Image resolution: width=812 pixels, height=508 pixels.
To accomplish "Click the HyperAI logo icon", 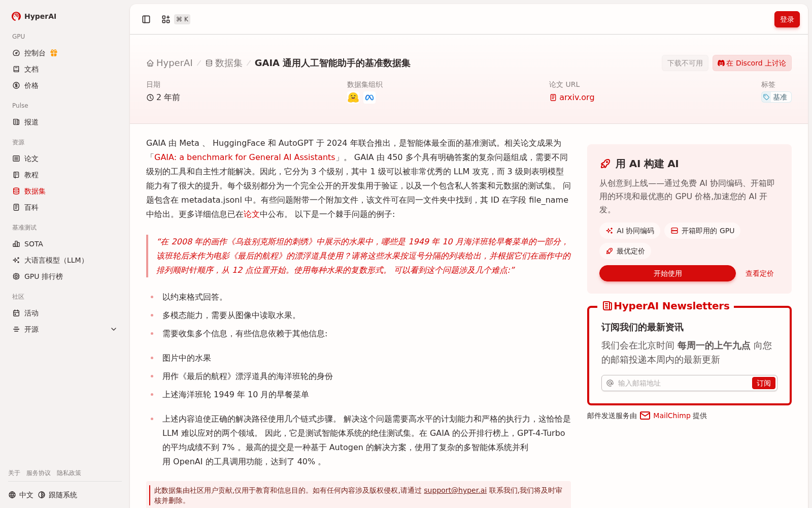I will (16, 16).
